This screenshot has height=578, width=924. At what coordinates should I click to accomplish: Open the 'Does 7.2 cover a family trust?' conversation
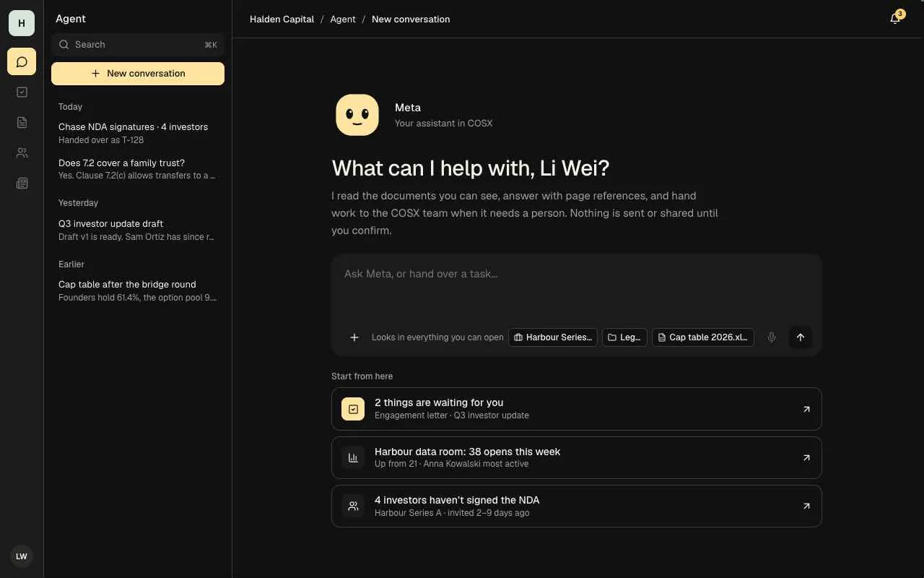pyautogui.click(x=138, y=169)
